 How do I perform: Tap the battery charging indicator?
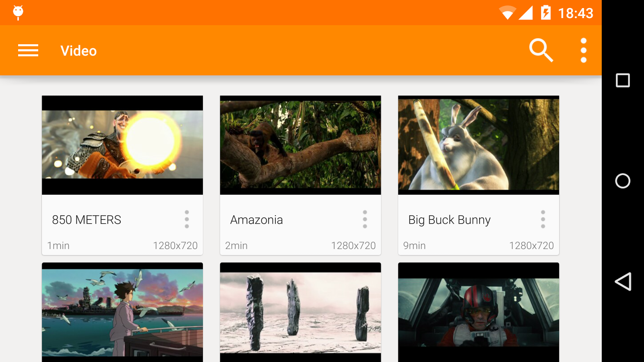click(x=545, y=12)
